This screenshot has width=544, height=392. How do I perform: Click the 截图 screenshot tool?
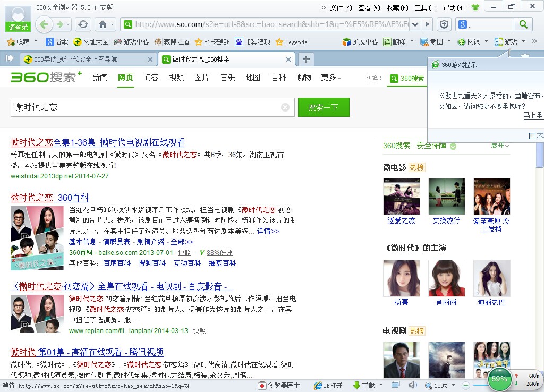tap(431, 42)
